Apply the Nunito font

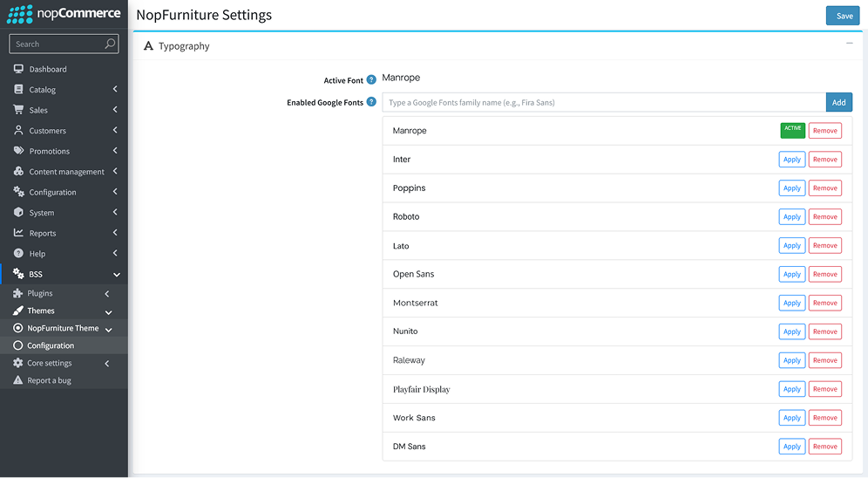[x=791, y=331]
